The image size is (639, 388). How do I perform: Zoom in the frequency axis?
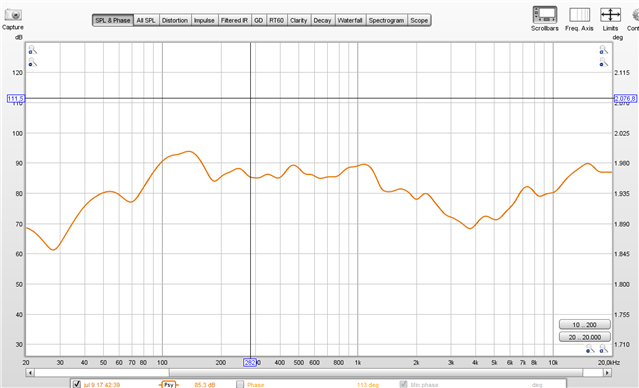click(x=604, y=348)
